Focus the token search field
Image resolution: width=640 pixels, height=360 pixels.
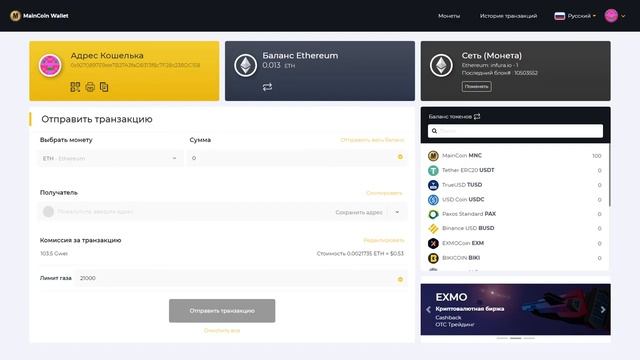click(515, 131)
